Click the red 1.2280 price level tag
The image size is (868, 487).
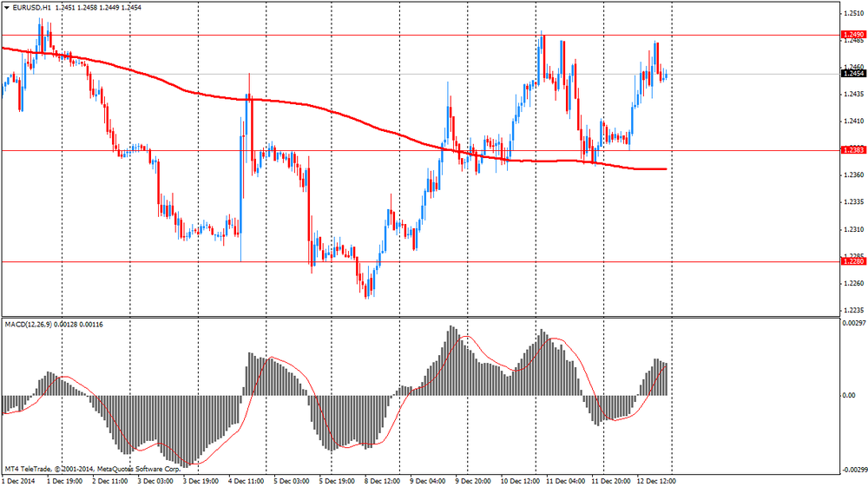point(853,261)
